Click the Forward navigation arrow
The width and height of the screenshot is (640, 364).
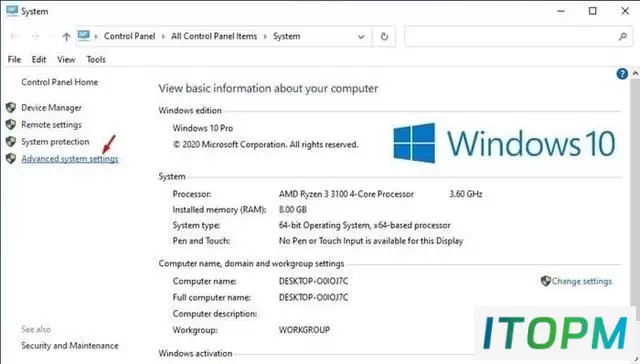tap(36, 36)
